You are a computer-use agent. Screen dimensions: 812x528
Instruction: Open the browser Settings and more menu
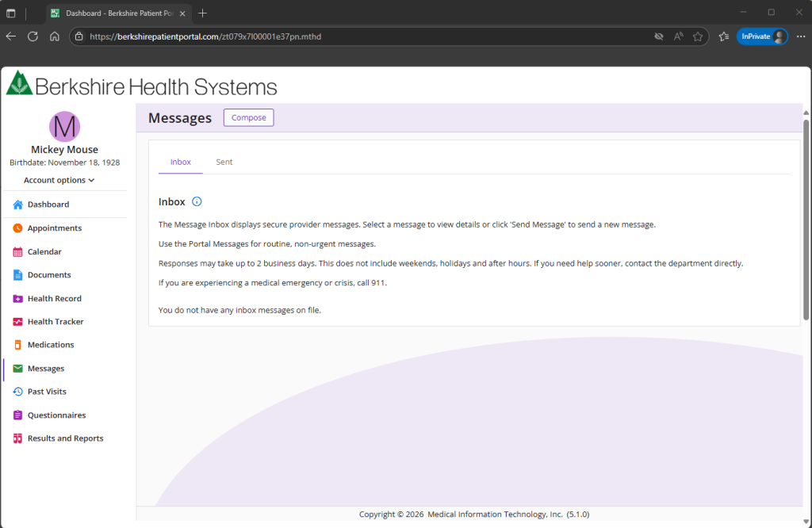[x=800, y=36]
